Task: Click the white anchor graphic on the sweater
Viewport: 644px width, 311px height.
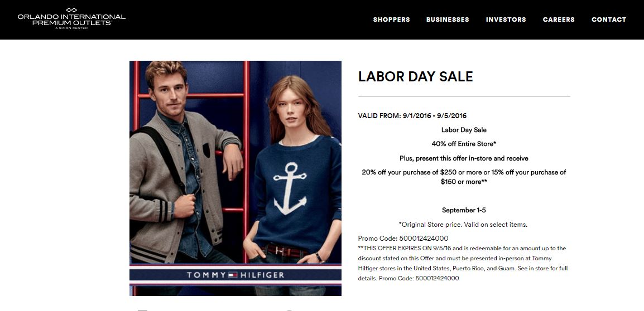Action: click(x=290, y=188)
